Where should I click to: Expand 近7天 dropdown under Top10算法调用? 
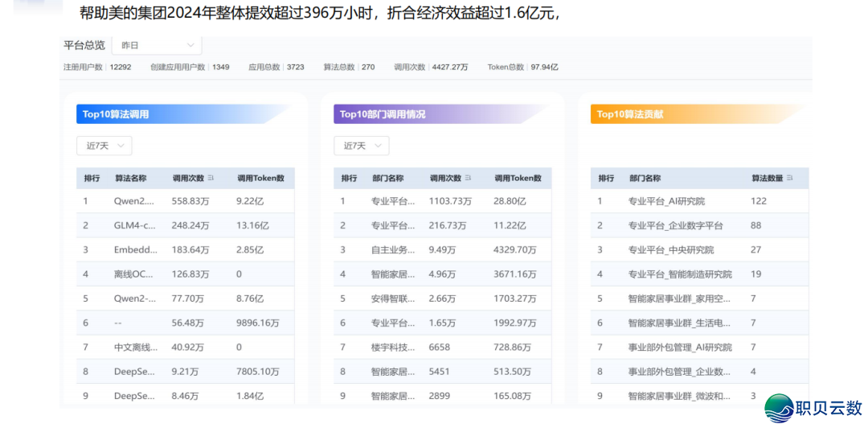pos(104,146)
